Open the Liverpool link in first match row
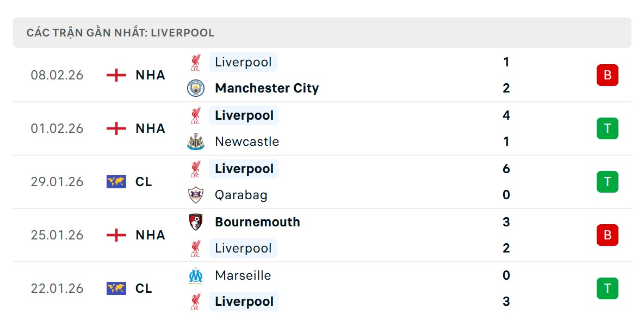Image resolution: width=644 pixels, height=314 pixels. coord(243,61)
